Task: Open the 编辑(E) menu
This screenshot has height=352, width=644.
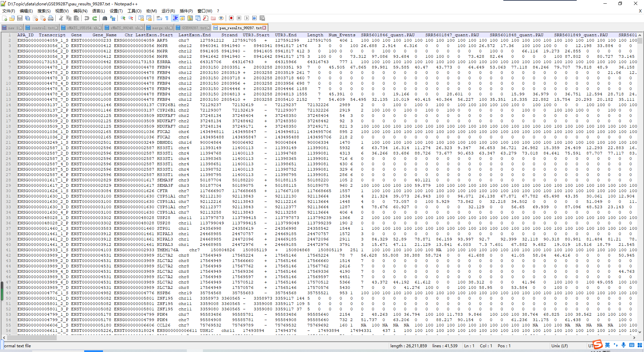Action: [26, 11]
